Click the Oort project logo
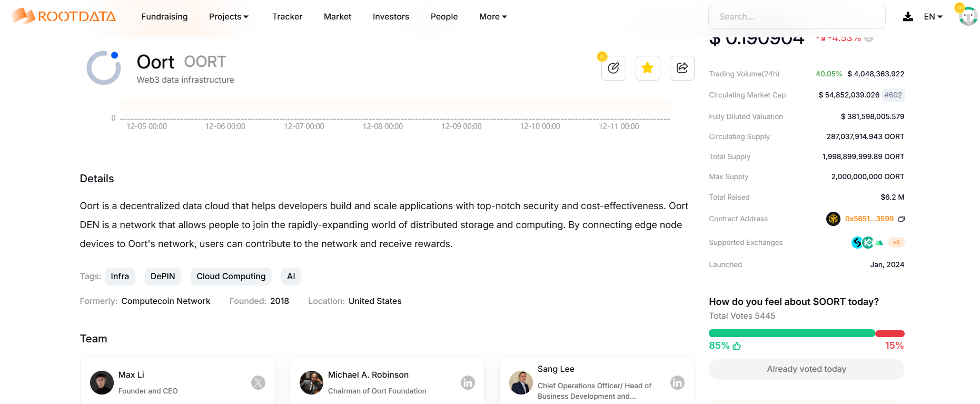 104,68
